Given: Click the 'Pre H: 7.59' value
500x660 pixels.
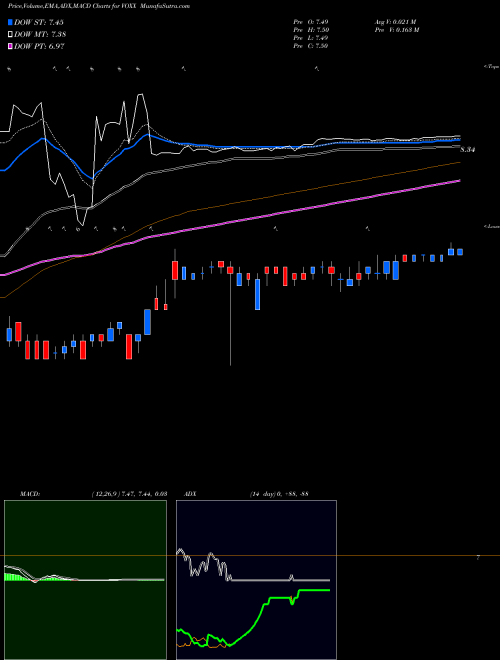Looking at the screenshot, I should point(311,30).
